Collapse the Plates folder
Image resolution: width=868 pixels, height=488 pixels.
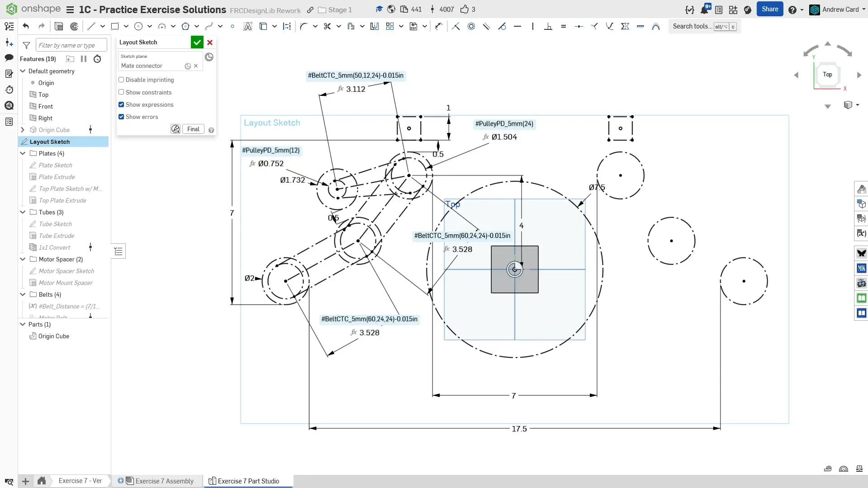(23, 153)
